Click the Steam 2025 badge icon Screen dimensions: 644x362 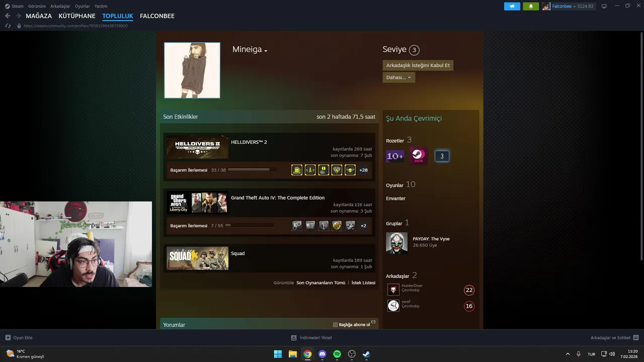419,156
